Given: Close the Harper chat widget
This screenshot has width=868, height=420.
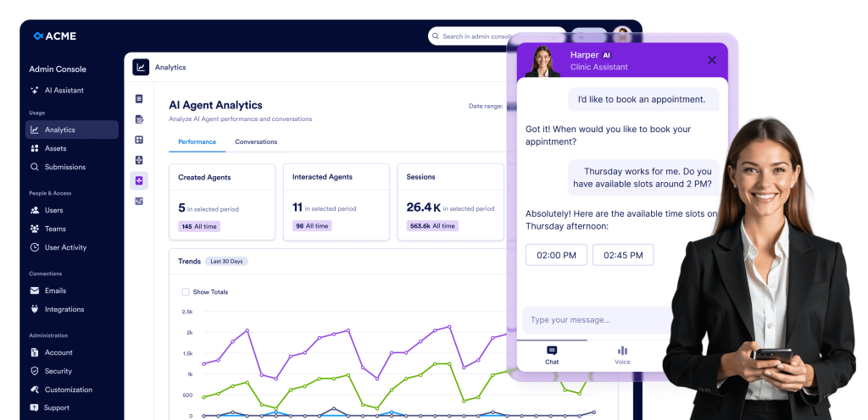Looking at the screenshot, I should tap(712, 60).
